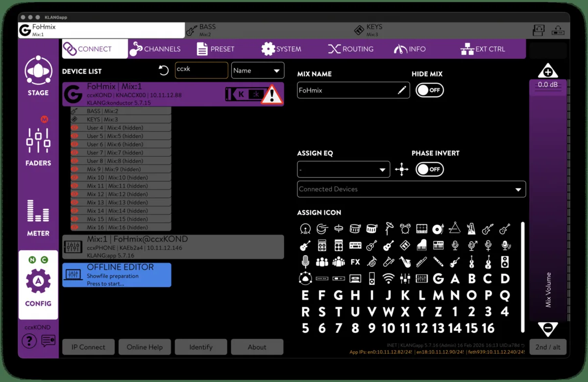Click the IP Connect button
Viewport: 588px width, 382px height.
click(x=88, y=347)
